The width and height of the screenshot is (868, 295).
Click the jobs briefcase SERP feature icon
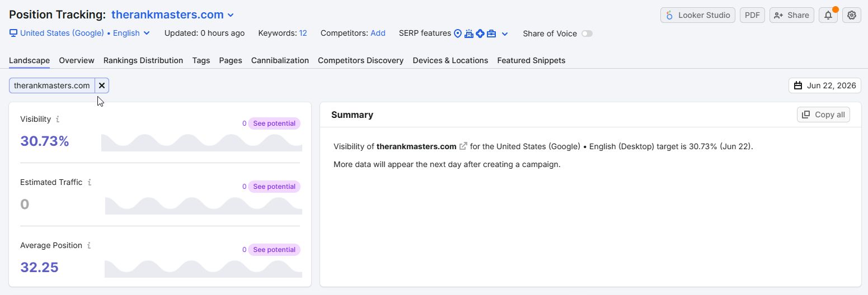pyautogui.click(x=491, y=34)
